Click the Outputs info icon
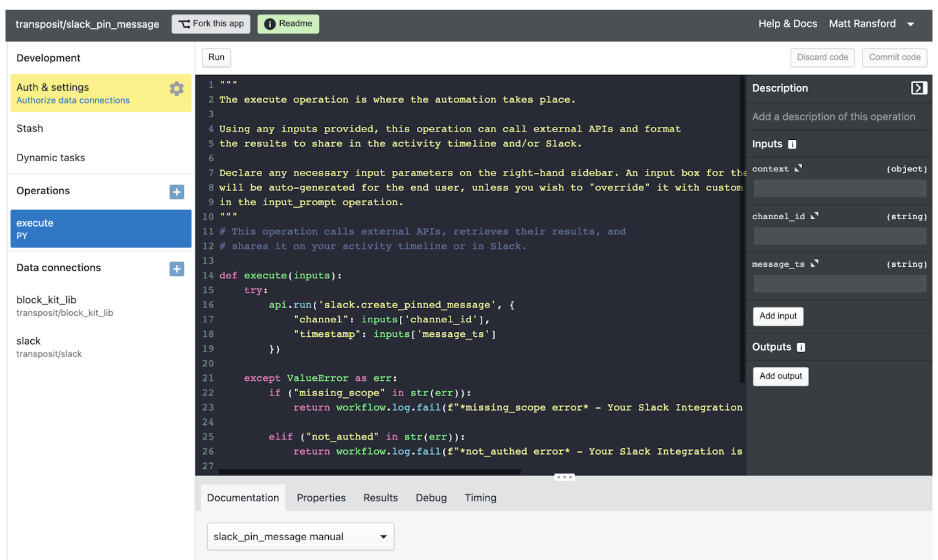 (x=800, y=347)
